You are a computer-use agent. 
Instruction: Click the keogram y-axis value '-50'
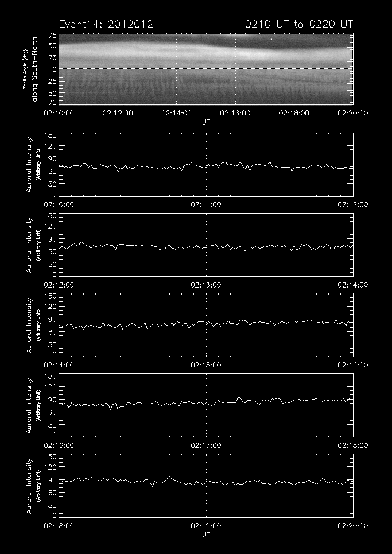(x=50, y=93)
